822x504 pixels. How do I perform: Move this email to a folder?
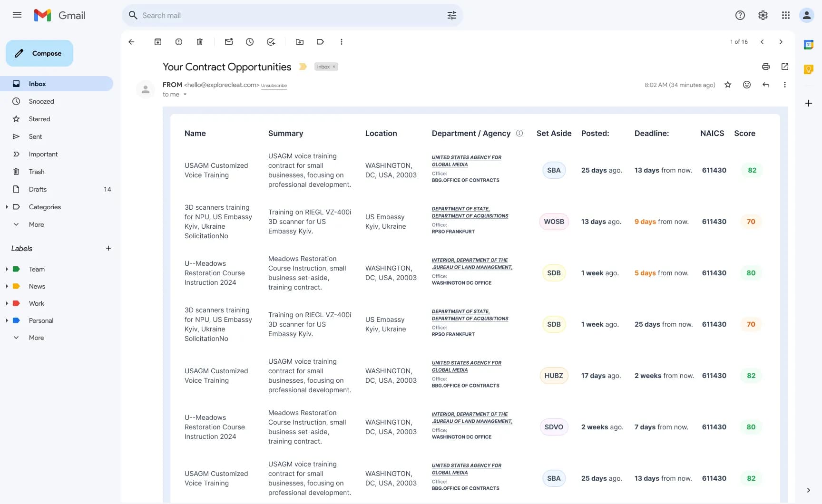coord(300,42)
